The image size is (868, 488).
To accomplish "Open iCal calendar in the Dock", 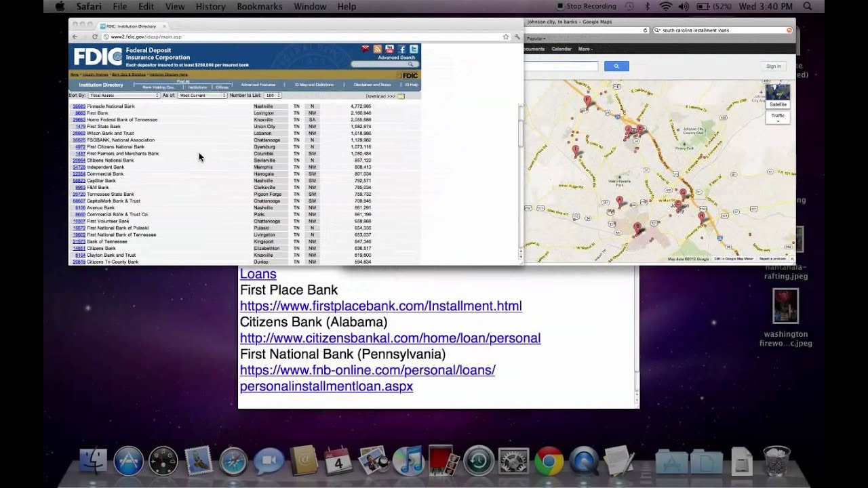I will 338,462.
